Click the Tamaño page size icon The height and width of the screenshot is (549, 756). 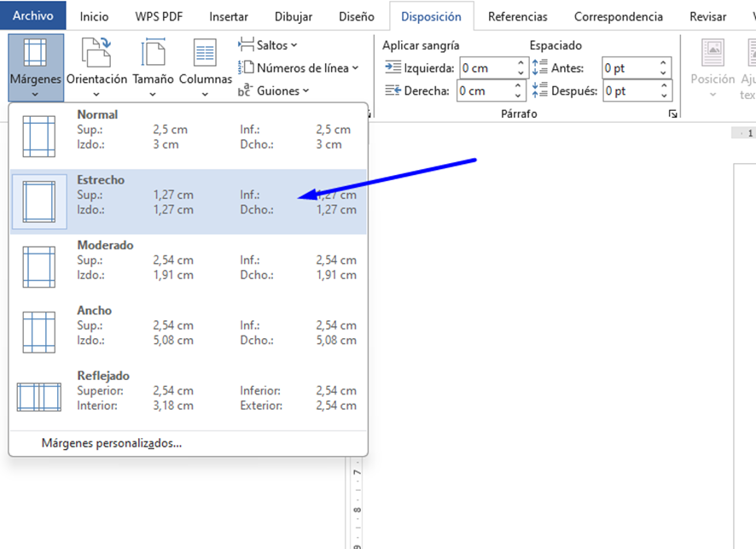[x=153, y=53]
